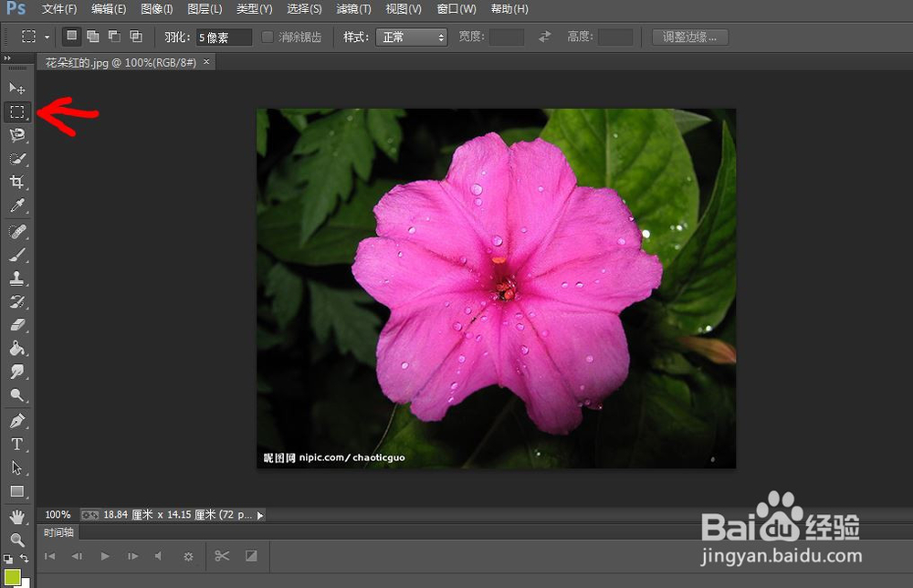
Task: Open the 编辑(E) menu
Action: pyautogui.click(x=109, y=9)
